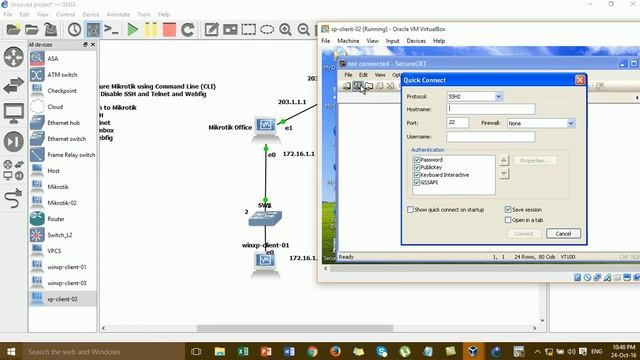Click SecureCRT Quick Connect toolbar icon
Viewport: 640px width, 360px height.
pos(358,86)
